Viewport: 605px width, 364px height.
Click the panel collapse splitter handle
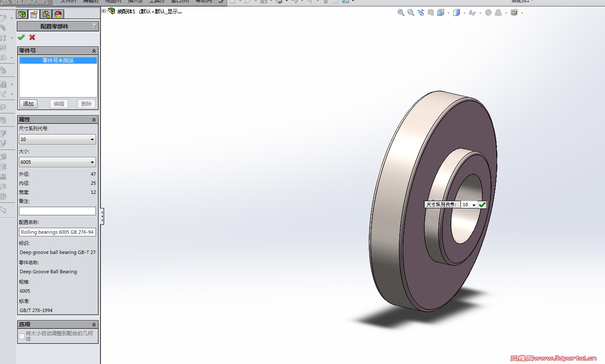click(102, 216)
